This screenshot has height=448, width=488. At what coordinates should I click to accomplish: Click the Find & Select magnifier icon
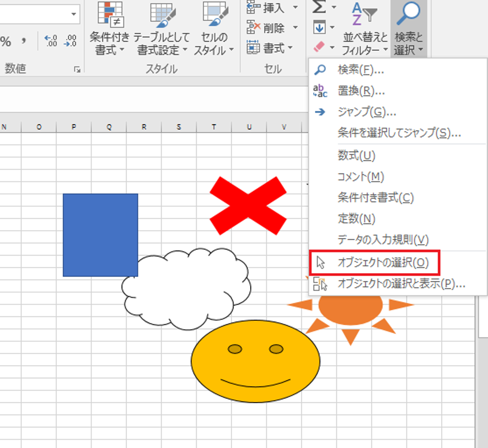tap(409, 14)
